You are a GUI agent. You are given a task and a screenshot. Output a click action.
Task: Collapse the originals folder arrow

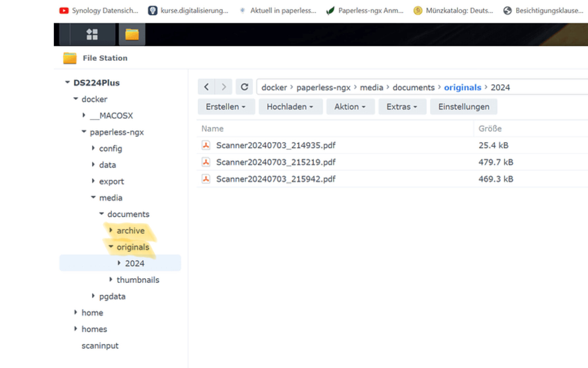111,246
